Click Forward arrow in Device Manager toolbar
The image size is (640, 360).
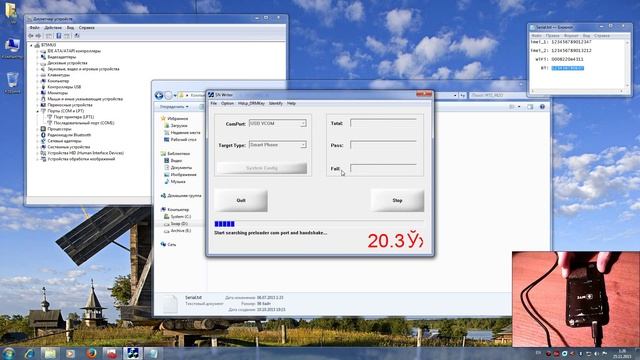[x=38, y=36]
